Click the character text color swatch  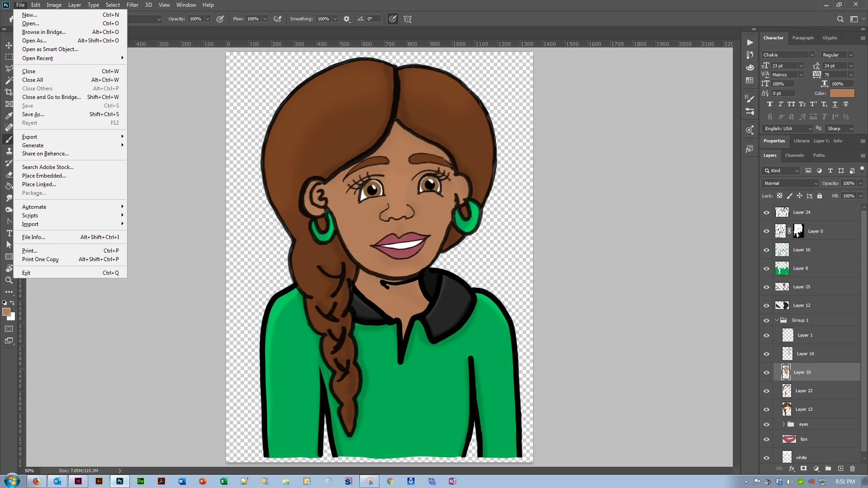(x=842, y=94)
